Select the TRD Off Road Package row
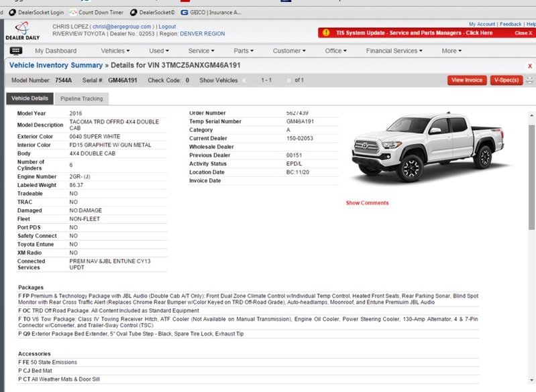 click(248, 311)
